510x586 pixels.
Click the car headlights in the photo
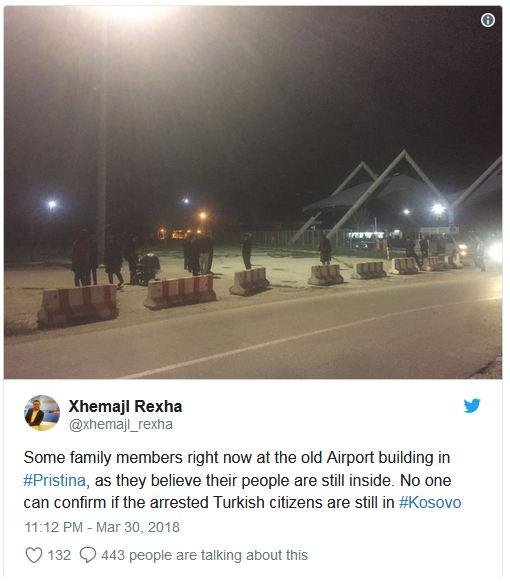(x=493, y=252)
